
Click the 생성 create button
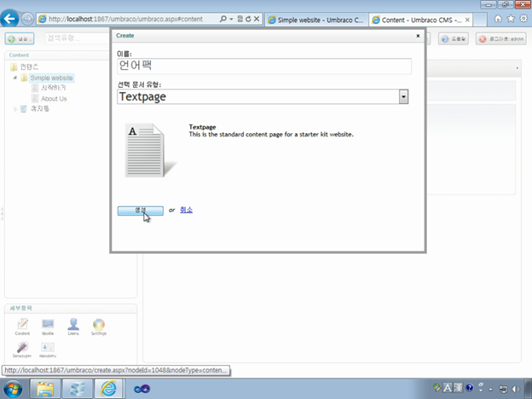141,211
